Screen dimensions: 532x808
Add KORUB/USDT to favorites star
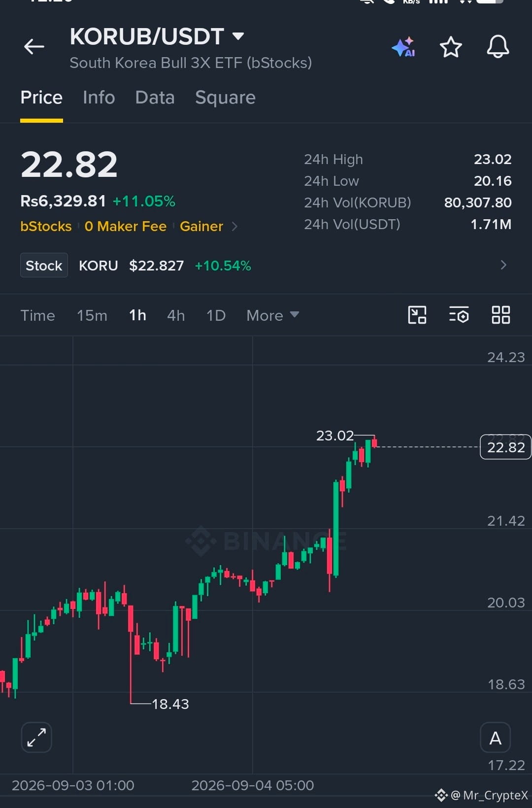(x=451, y=47)
